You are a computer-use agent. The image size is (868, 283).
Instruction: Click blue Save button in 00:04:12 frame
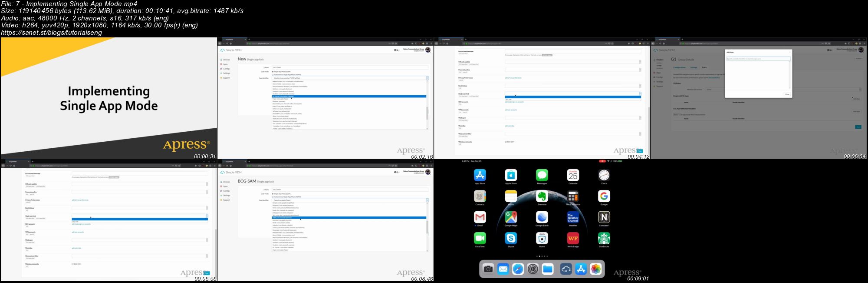click(x=639, y=151)
